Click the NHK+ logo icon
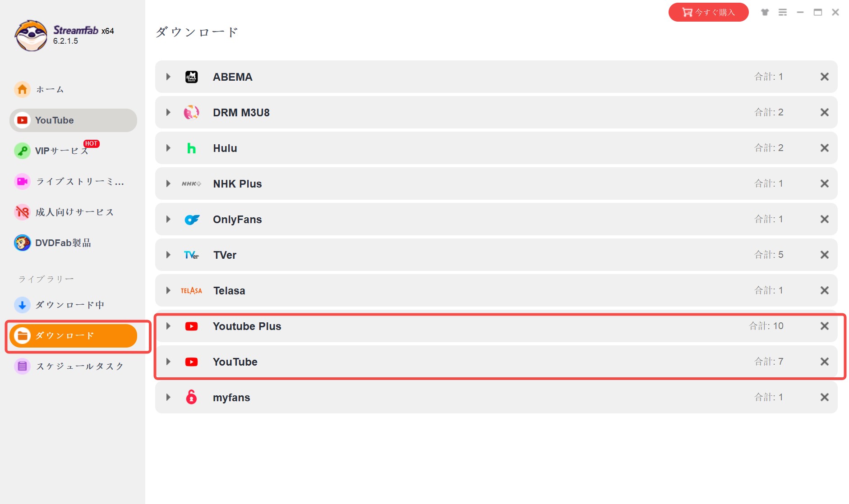The height and width of the screenshot is (504, 849). coord(191,183)
